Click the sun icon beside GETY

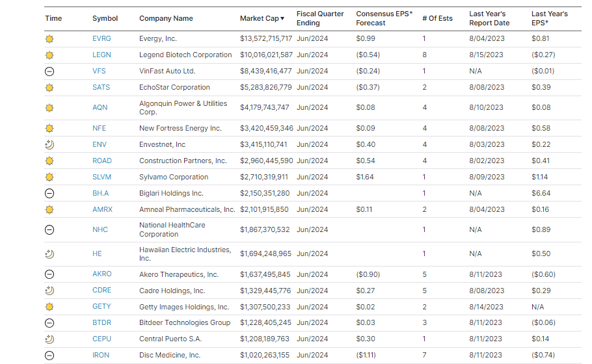pos(50,307)
